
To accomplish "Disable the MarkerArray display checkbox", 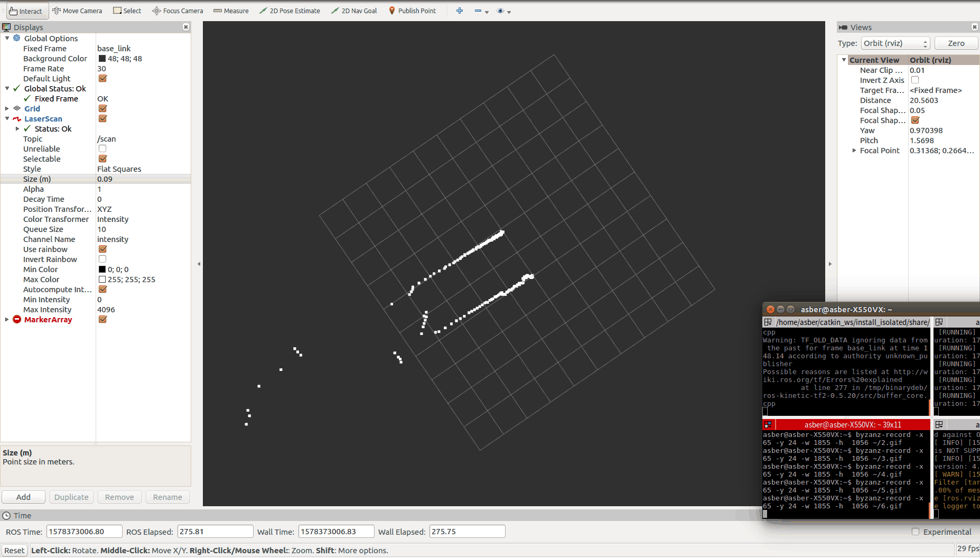I will (102, 319).
